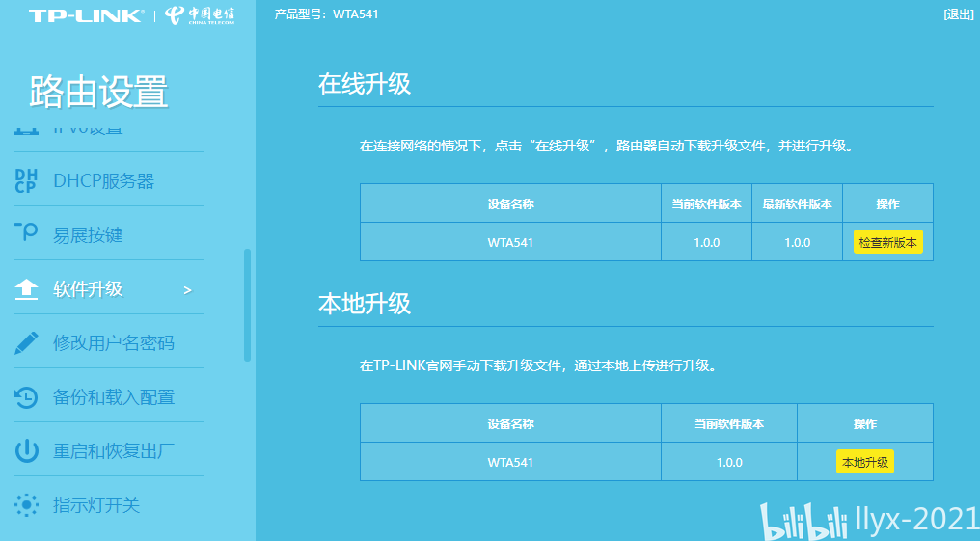The image size is (980, 541).
Task: Click 设备名称 header in online upgrade table
Action: (510, 203)
